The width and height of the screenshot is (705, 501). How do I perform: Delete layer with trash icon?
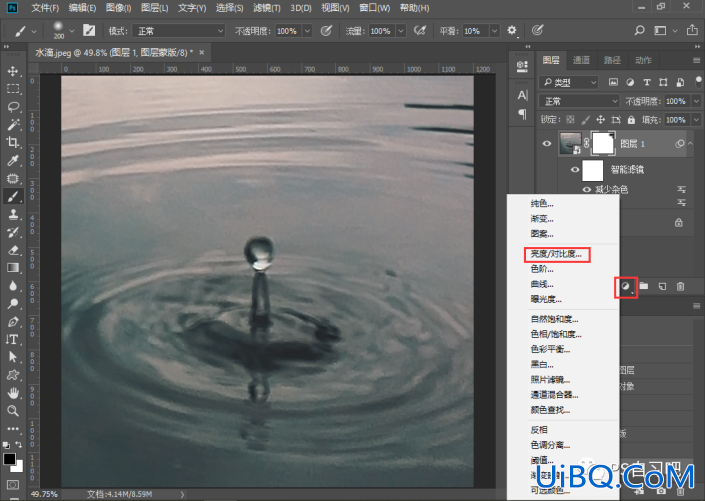tap(681, 286)
